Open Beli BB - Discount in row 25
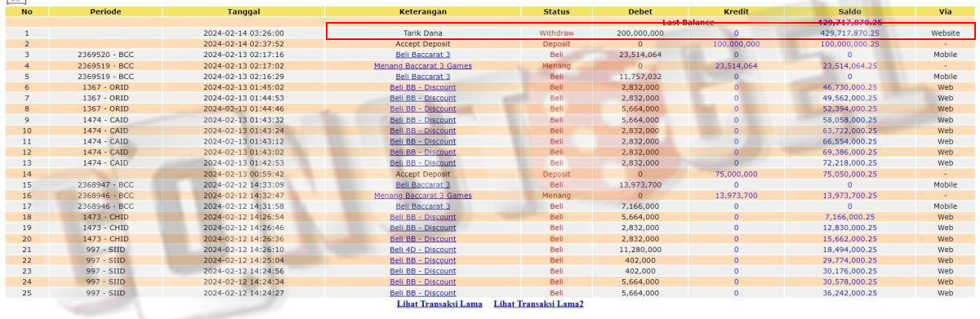Screen dimensions: 980x319 pos(422,292)
